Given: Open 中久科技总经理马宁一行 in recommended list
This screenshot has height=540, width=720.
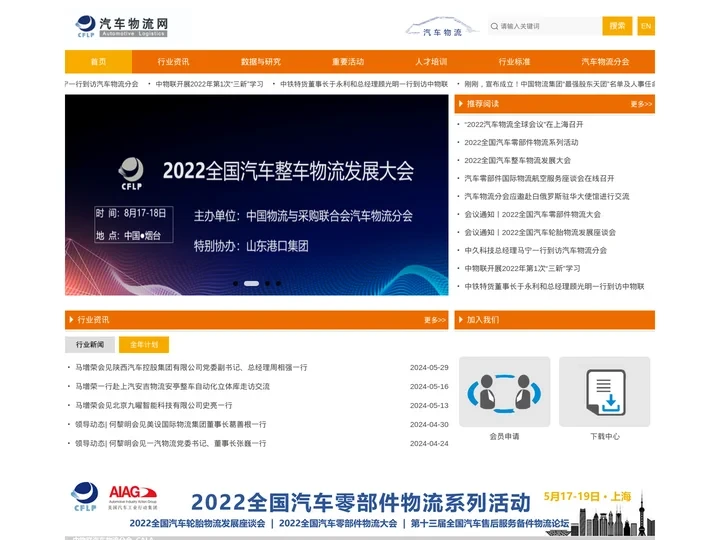Looking at the screenshot, I should point(535,250).
